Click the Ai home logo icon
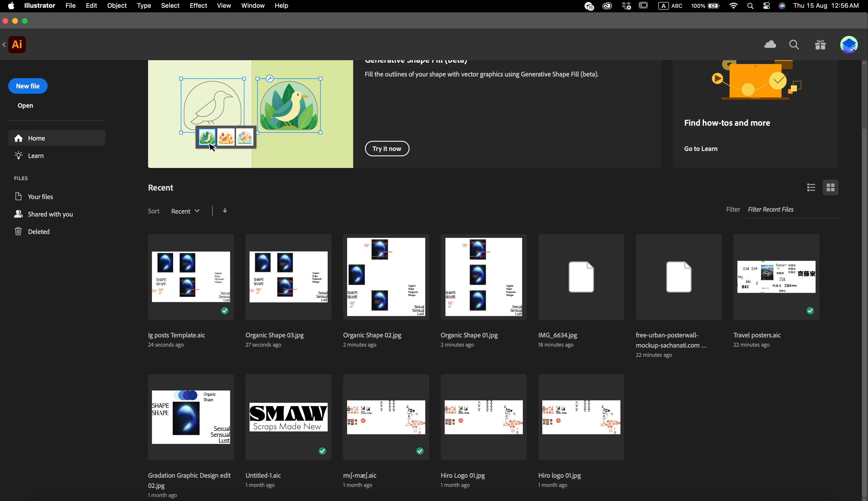This screenshot has width=868, height=501. point(17,44)
